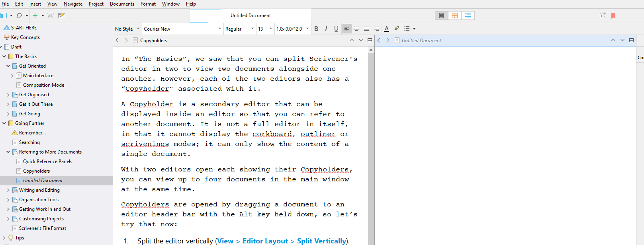Go to previous document in right editor
Screen dimensions: 644x245
pos(613,40)
